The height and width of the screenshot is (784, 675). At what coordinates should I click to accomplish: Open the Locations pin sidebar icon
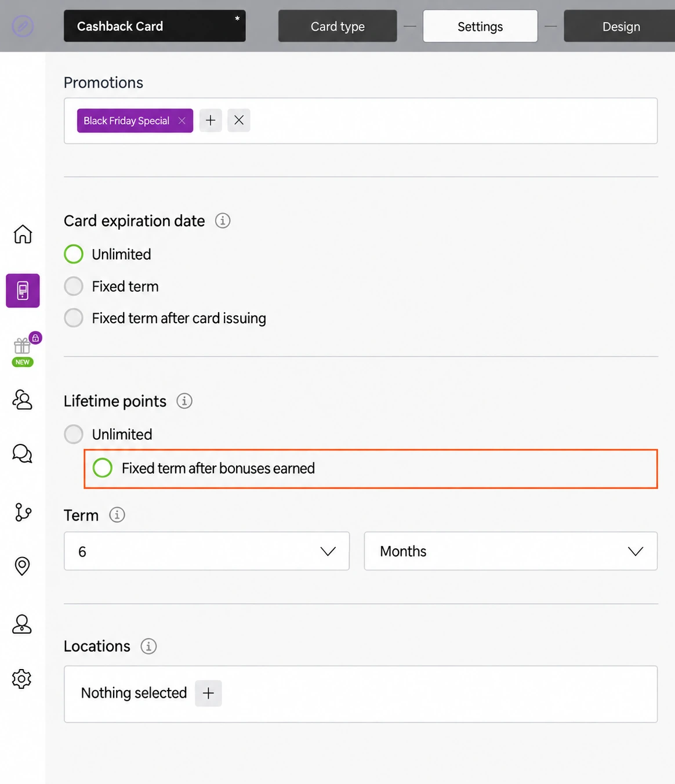tap(23, 566)
